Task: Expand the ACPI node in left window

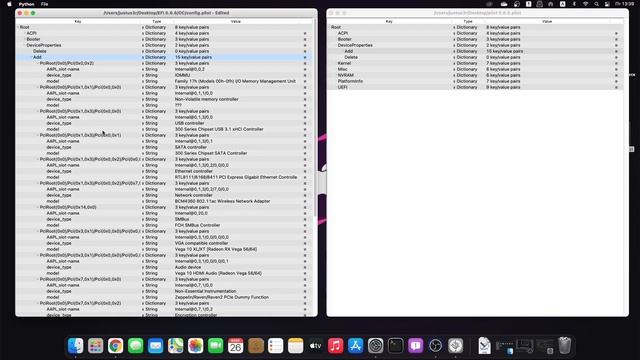Action: coord(24,33)
